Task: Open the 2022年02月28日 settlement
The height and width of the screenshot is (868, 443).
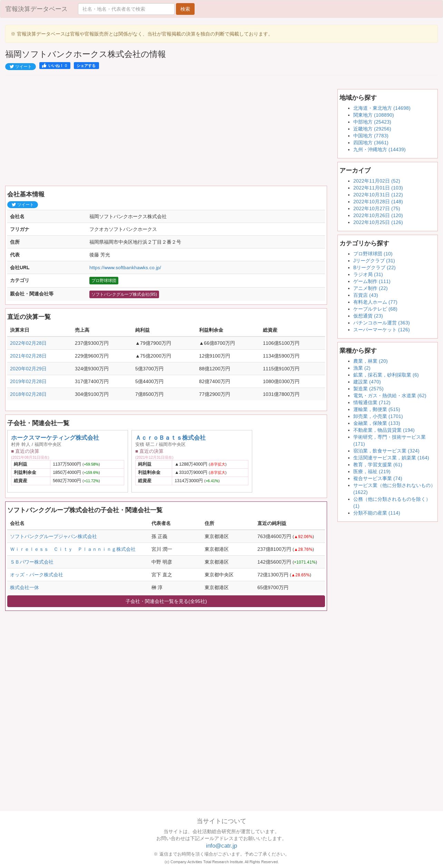Action: [x=28, y=343]
